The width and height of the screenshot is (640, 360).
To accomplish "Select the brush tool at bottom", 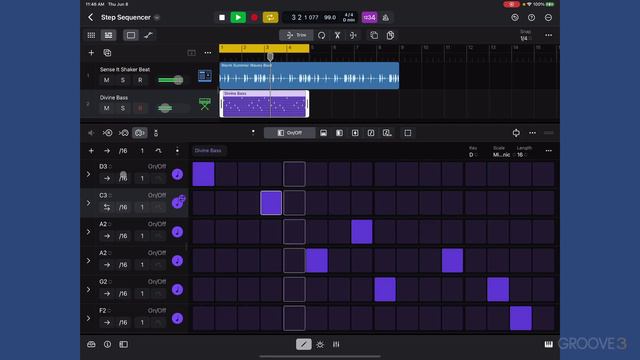I will tap(320, 344).
